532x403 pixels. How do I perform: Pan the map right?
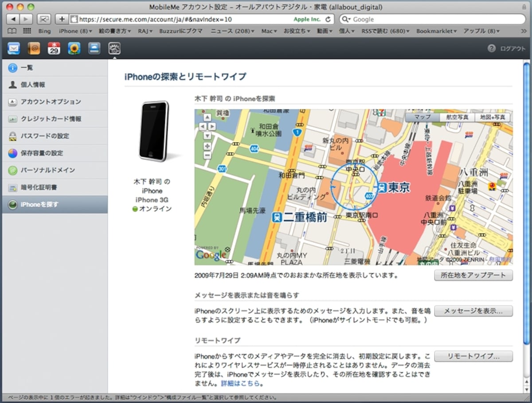click(212, 127)
